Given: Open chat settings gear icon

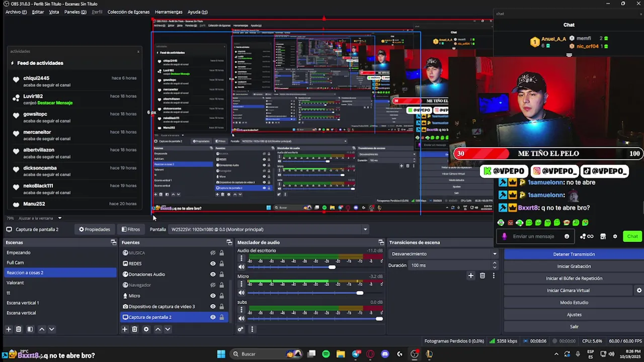Looking at the screenshot, I should [x=615, y=236].
